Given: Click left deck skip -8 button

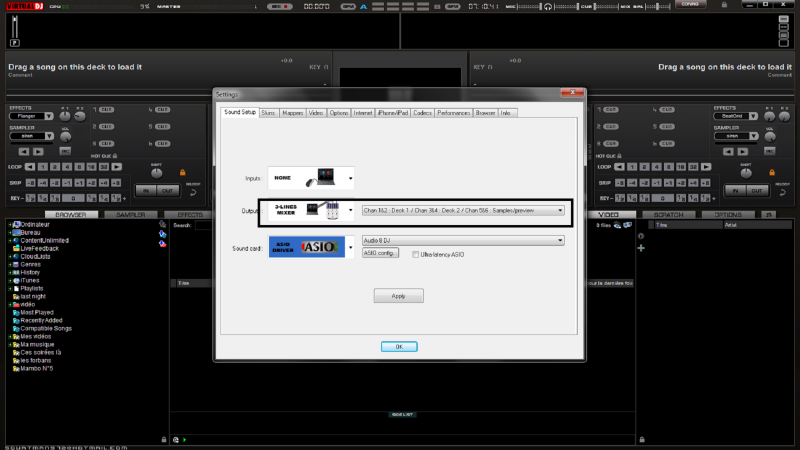Looking at the screenshot, I should (30, 183).
